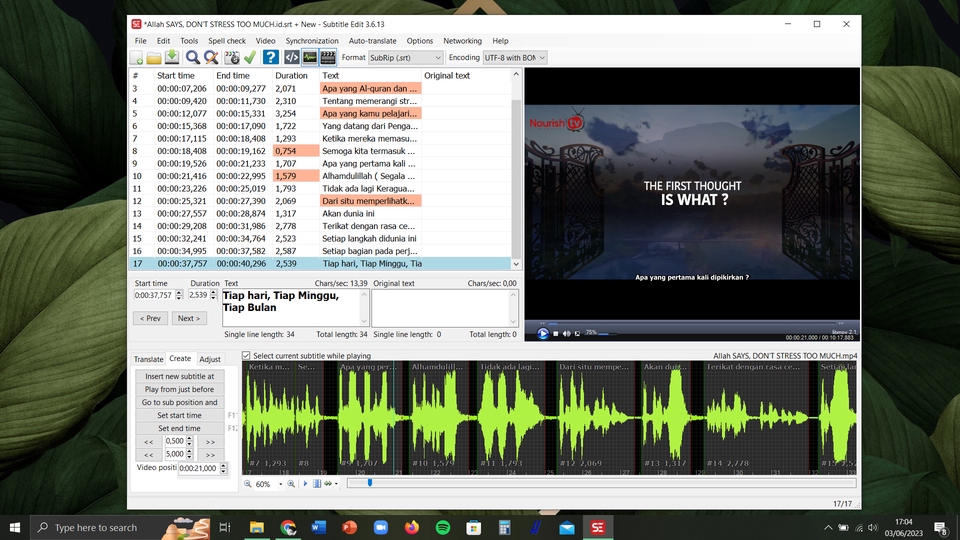This screenshot has width=960, height=540.
Task: Click the < Prev button
Action: (x=150, y=318)
